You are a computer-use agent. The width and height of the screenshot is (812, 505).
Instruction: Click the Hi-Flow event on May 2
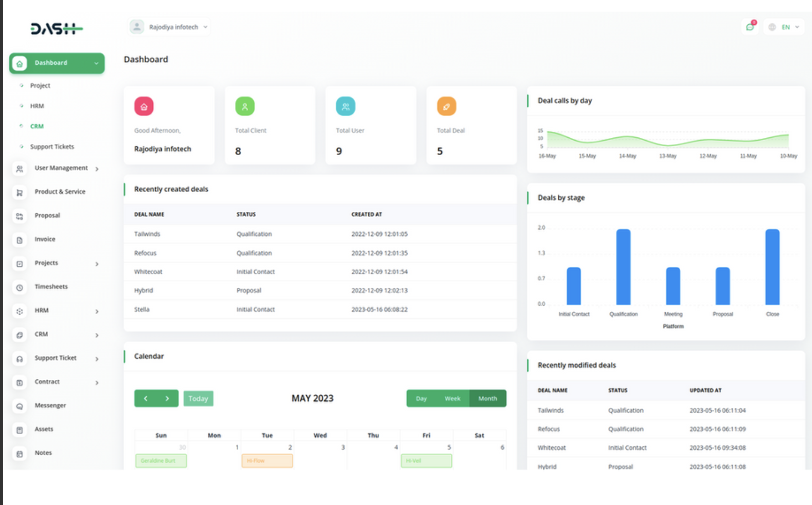[267, 461]
